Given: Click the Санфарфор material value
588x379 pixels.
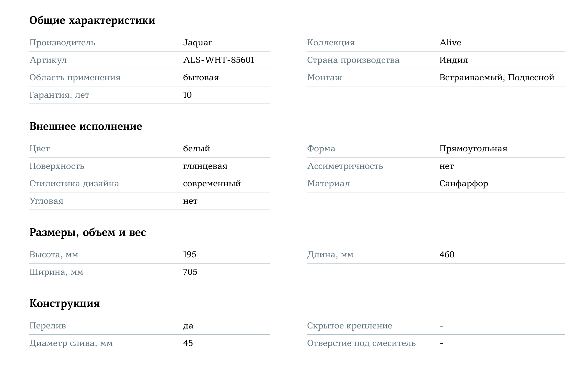Looking at the screenshot, I should click(x=464, y=184).
